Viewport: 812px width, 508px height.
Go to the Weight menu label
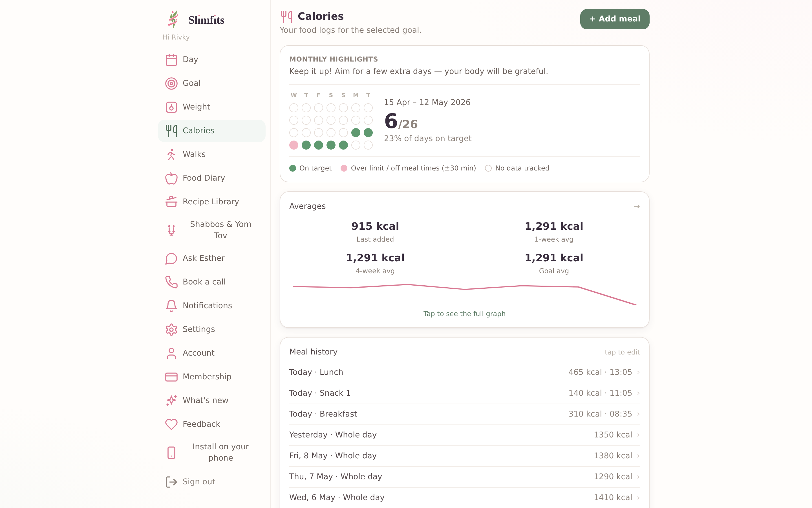pyautogui.click(x=196, y=107)
